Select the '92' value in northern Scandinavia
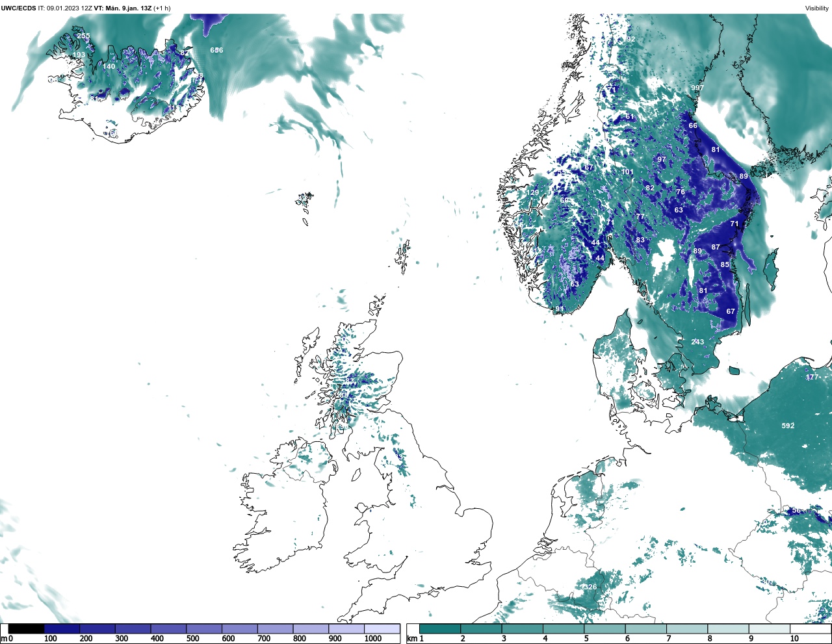This screenshot has width=832, height=644. click(x=630, y=39)
